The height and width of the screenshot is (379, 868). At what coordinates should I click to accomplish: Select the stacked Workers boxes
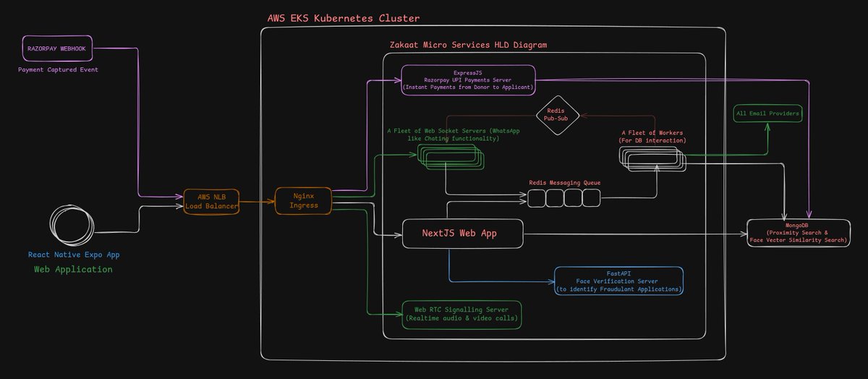tap(651, 159)
